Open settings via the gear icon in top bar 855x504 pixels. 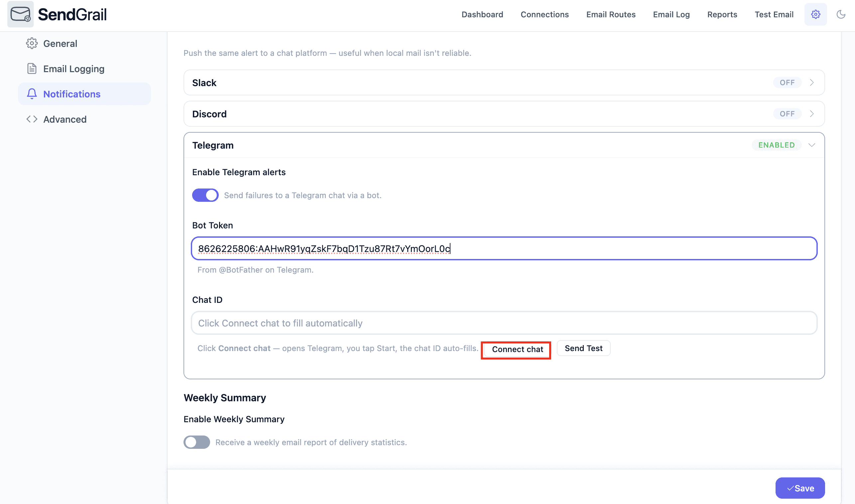pyautogui.click(x=815, y=14)
